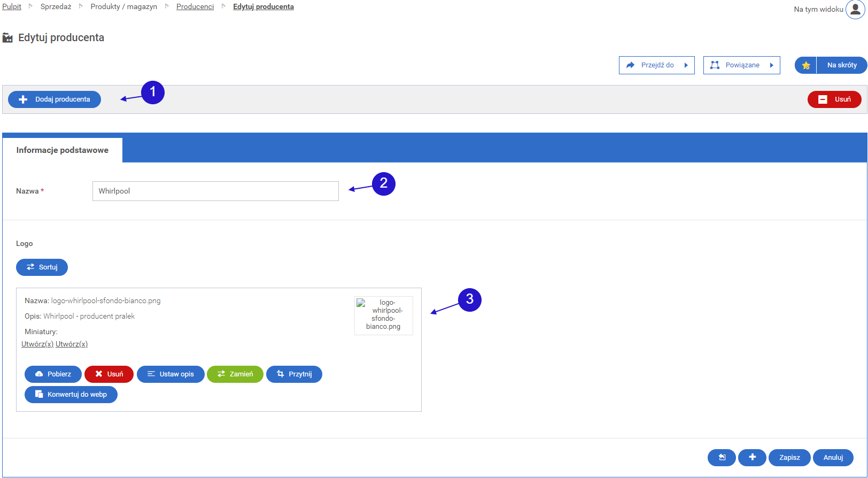Click the Sortuj logo button

42,267
